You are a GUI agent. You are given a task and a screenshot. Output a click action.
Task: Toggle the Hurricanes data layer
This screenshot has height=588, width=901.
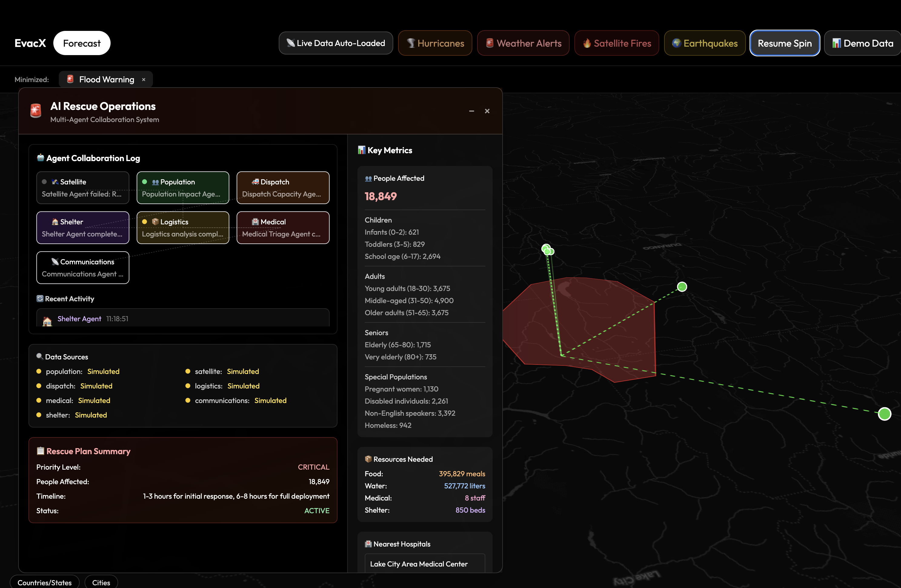point(435,43)
